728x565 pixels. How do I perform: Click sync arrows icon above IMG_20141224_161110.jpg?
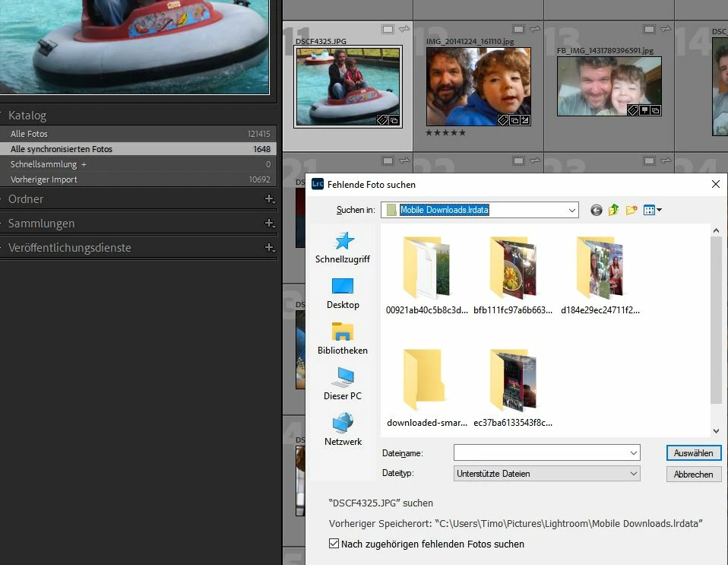pos(535,29)
